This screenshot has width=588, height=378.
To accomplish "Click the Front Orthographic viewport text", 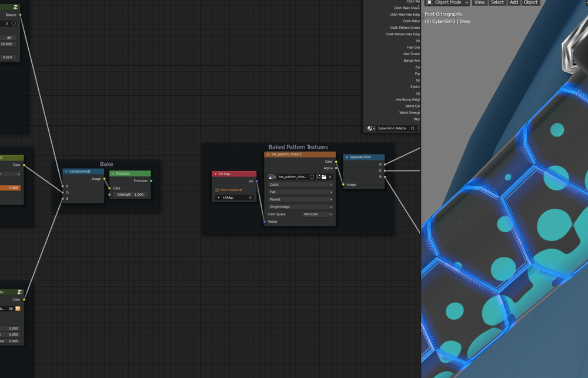I will point(443,14).
